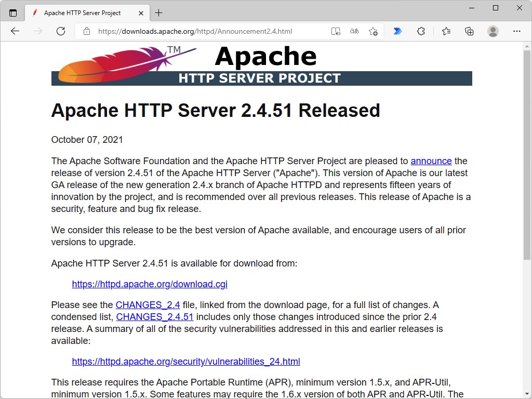
Task: Open the Translate page icon
Action: [354, 31]
